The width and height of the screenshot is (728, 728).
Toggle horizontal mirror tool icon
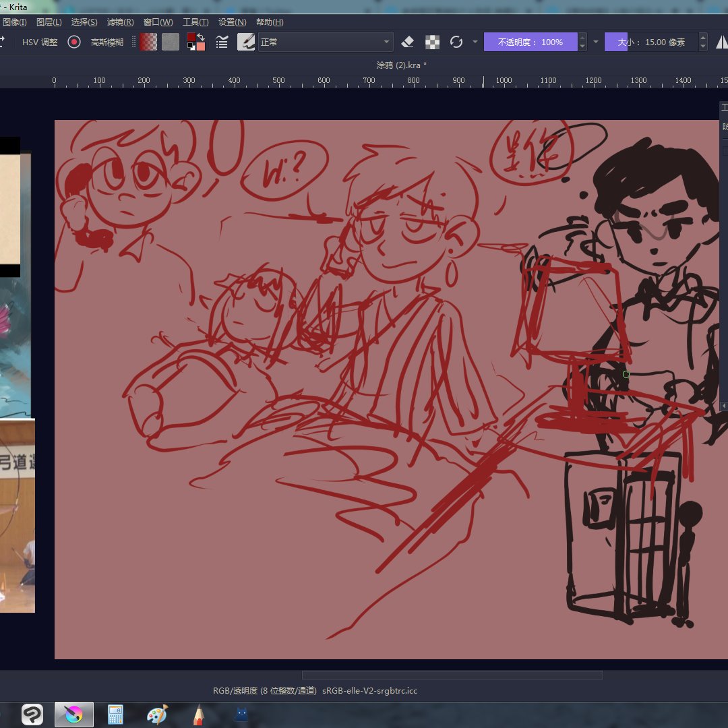(x=721, y=42)
